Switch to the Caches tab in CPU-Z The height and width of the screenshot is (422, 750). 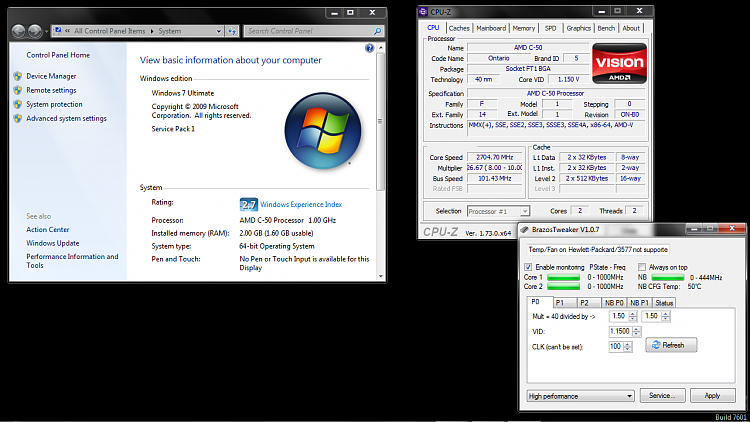click(459, 28)
